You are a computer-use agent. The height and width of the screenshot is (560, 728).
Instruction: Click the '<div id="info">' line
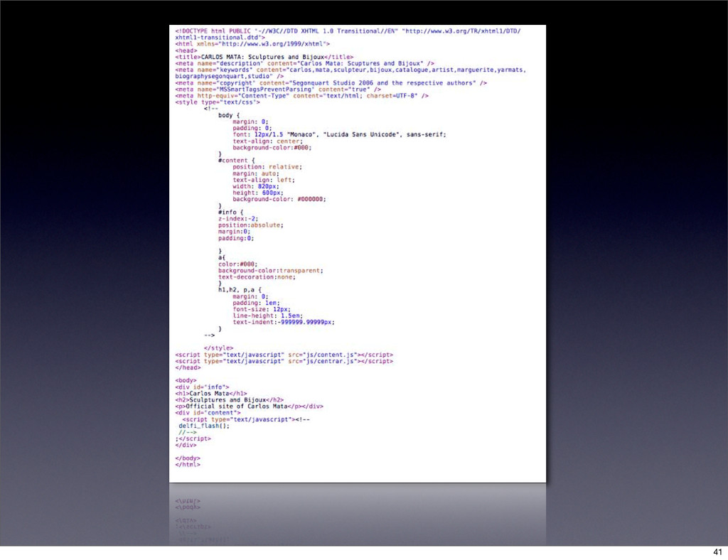pyautogui.click(x=203, y=387)
